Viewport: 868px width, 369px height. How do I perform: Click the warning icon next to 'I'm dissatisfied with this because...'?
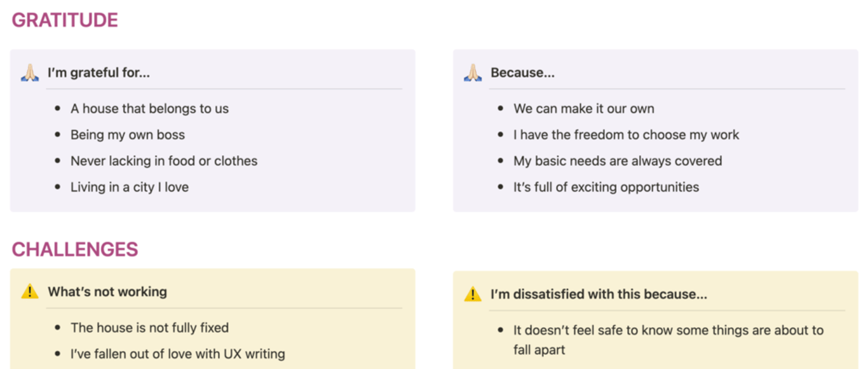[x=473, y=295]
